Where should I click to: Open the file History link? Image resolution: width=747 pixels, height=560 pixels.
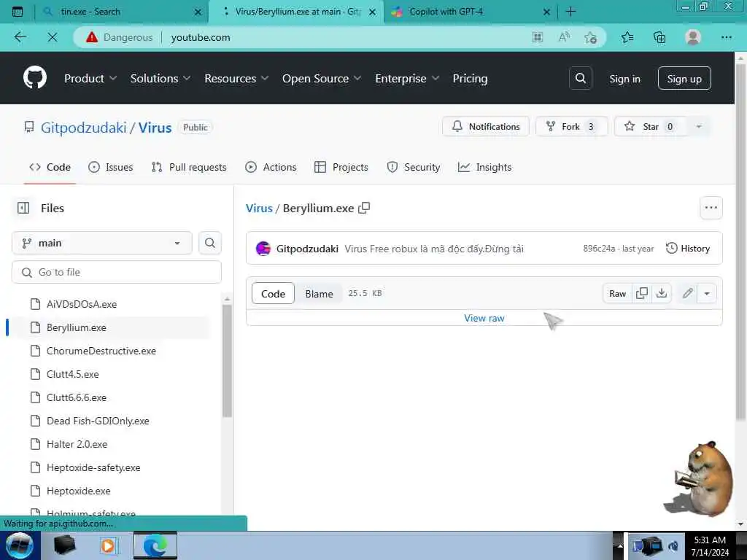(x=687, y=248)
